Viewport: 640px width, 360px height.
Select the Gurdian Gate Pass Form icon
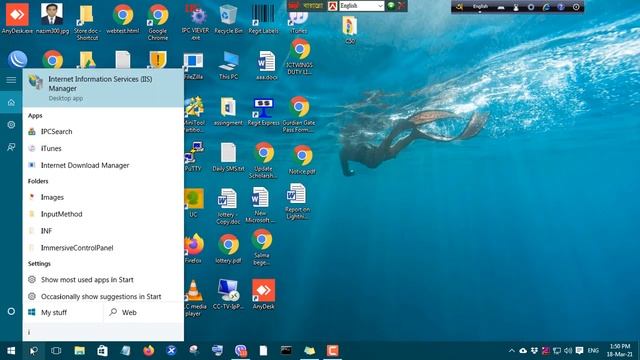[x=299, y=115]
